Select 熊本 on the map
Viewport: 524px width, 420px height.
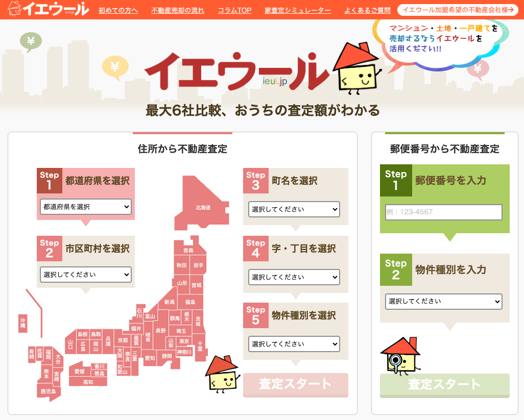(x=46, y=374)
